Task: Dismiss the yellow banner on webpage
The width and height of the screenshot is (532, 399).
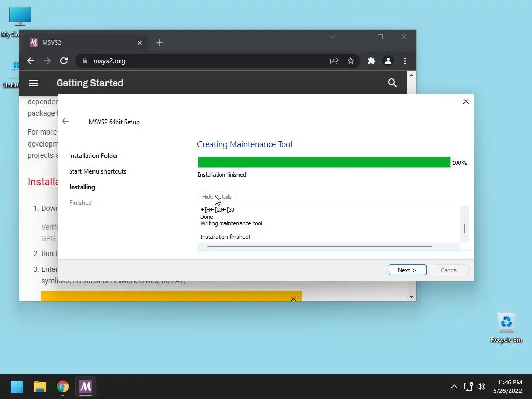Action: [x=294, y=299]
